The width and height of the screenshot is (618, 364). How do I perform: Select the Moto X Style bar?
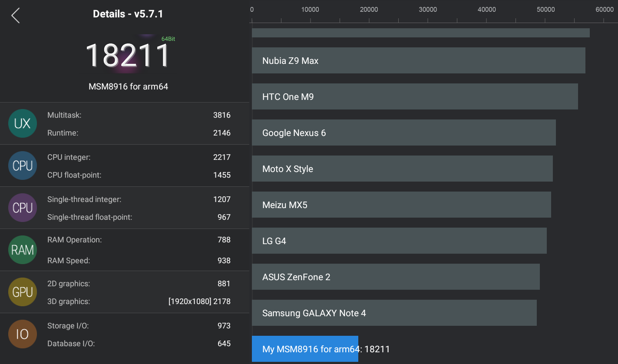[x=402, y=169]
